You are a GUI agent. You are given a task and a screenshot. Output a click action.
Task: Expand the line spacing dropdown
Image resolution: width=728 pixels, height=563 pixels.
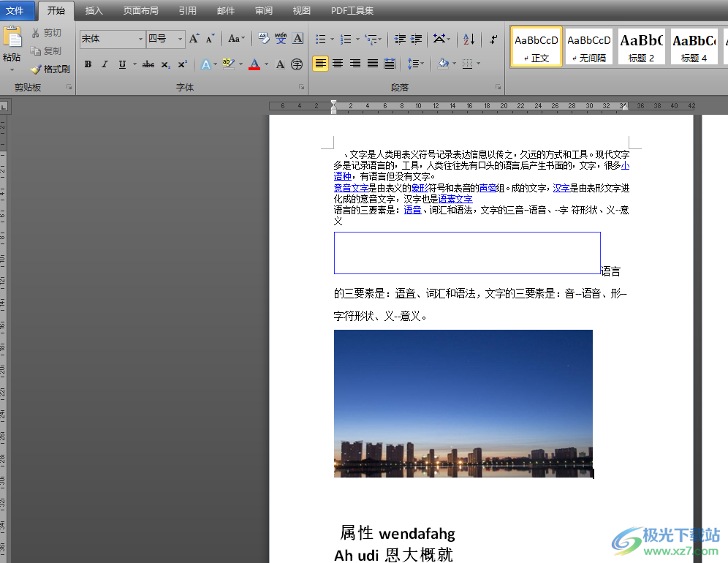point(422,64)
